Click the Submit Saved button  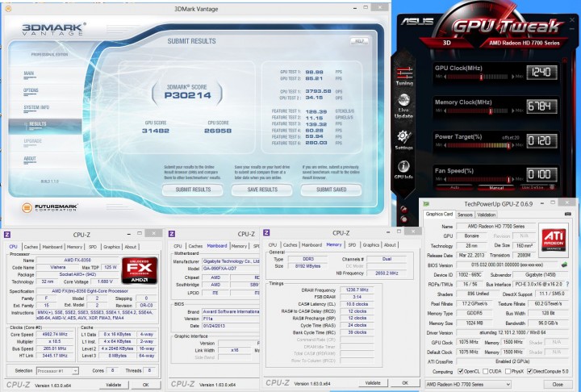click(x=331, y=190)
